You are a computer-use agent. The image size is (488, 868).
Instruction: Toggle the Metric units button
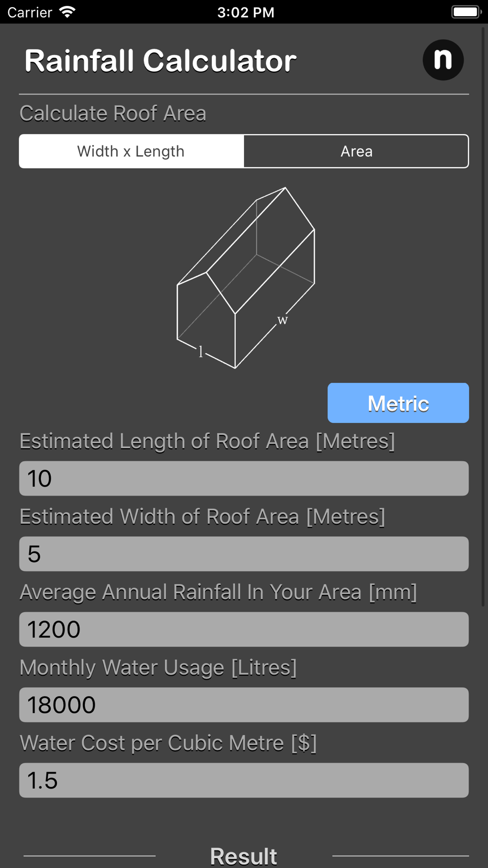pyautogui.click(x=398, y=403)
